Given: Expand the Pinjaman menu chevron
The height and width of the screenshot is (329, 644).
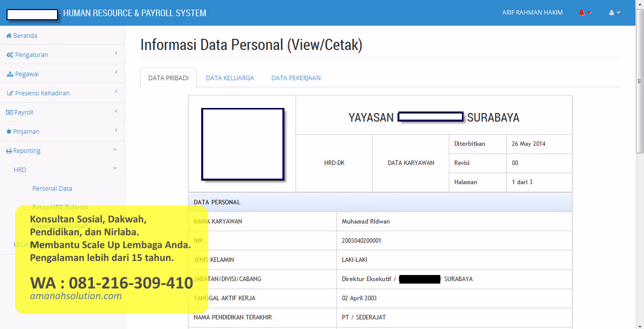Looking at the screenshot, I should click(x=116, y=130).
